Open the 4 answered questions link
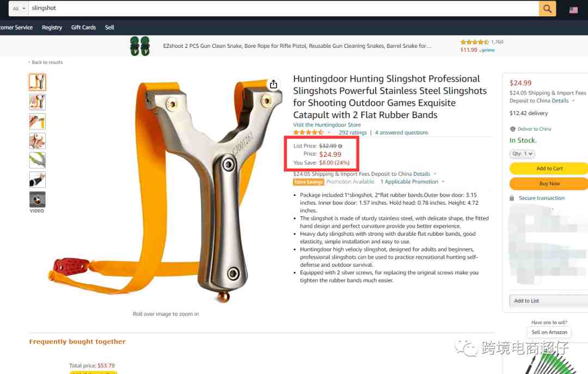Image resolution: width=588 pixels, height=374 pixels. click(401, 132)
